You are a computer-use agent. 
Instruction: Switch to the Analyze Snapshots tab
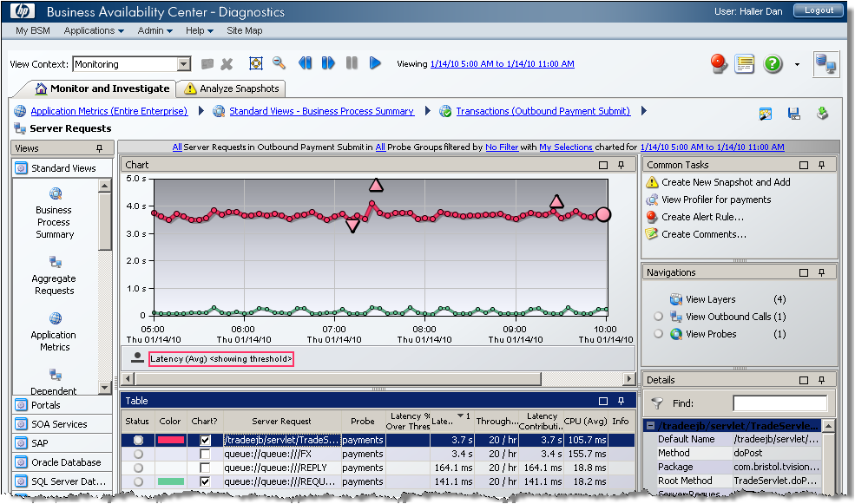tap(232, 88)
